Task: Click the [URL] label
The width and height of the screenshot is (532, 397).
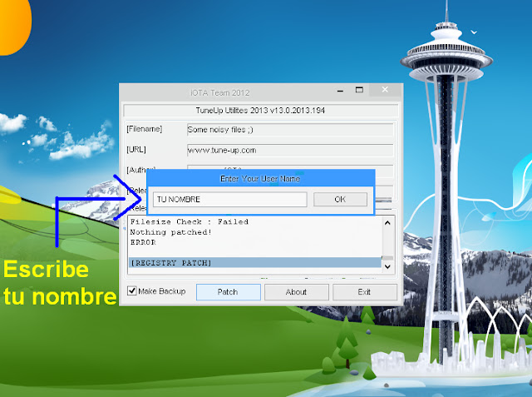Action: [x=136, y=150]
